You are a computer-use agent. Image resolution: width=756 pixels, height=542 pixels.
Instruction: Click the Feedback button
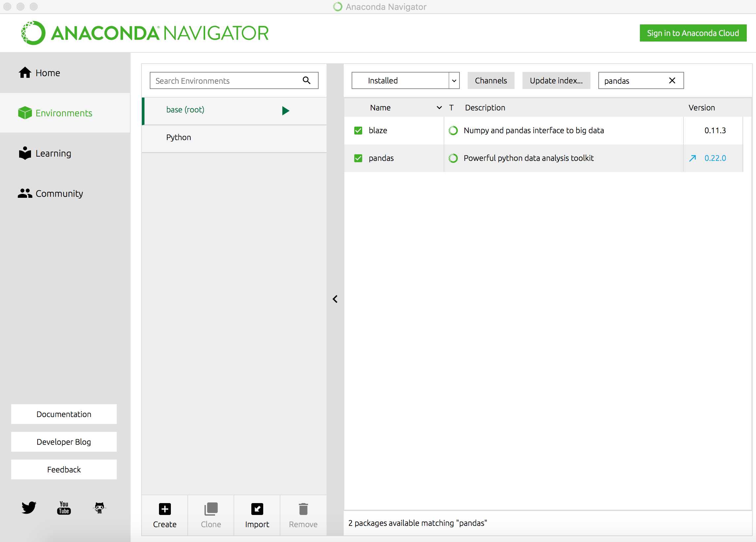[x=64, y=469]
